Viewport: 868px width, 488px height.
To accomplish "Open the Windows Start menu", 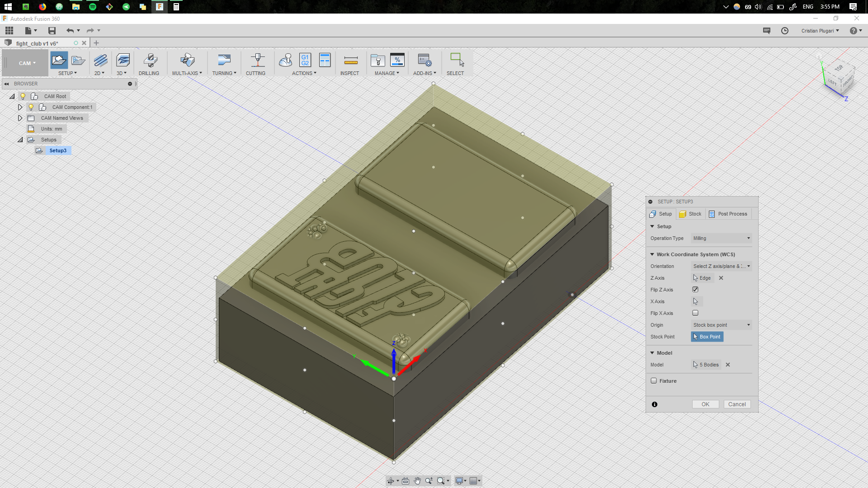I will point(8,7).
